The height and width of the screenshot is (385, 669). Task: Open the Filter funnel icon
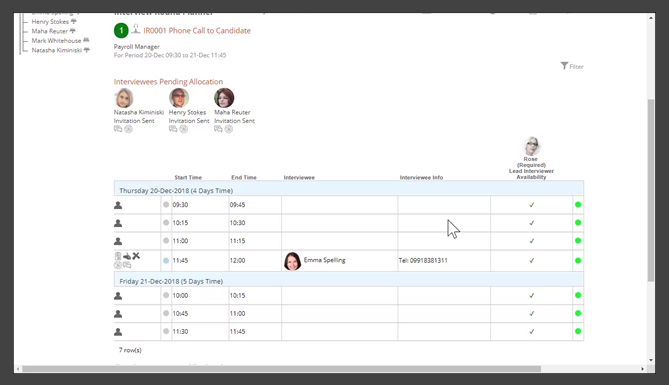pyautogui.click(x=564, y=66)
